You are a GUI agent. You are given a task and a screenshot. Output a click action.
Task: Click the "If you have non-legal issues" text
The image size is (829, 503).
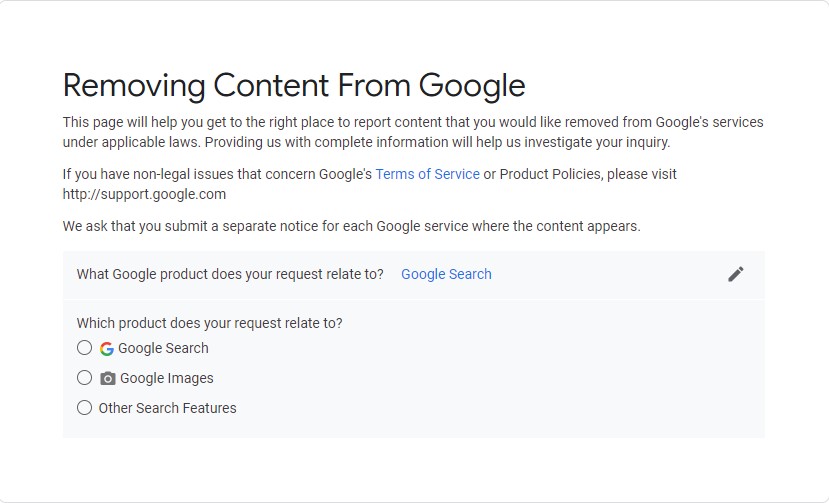point(217,174)
